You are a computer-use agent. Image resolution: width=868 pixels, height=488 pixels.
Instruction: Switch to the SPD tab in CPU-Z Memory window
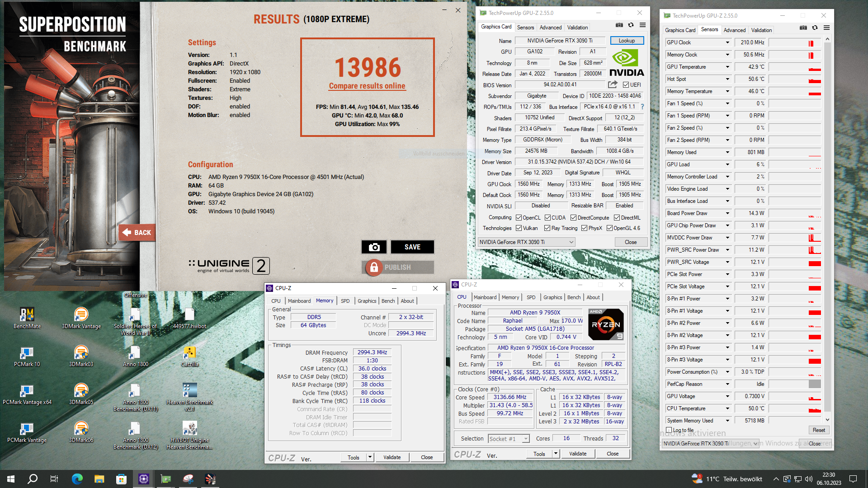345,301
